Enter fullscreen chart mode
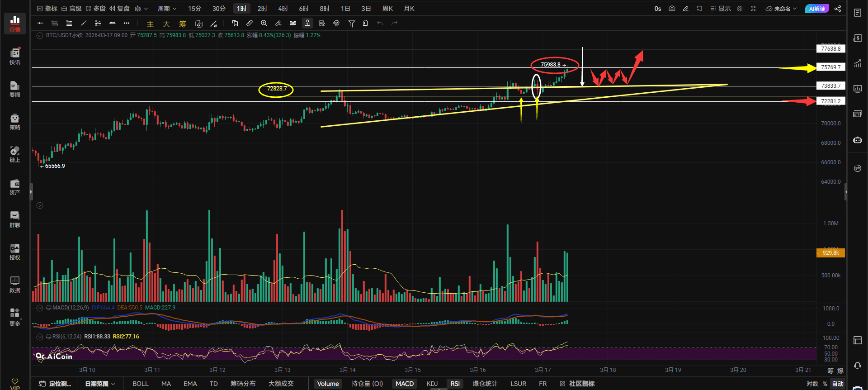This screenshot has height=390, width=868. [753, 9]
